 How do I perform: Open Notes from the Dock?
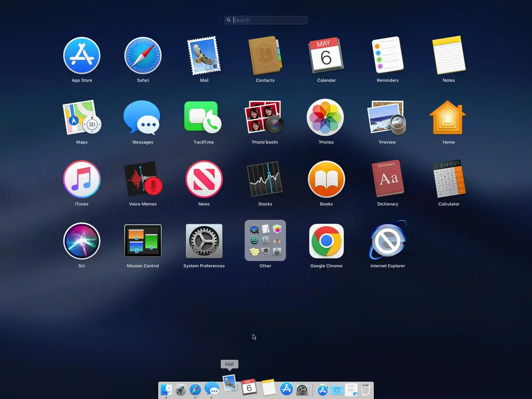pyautogui.click(x=269, y=388)
